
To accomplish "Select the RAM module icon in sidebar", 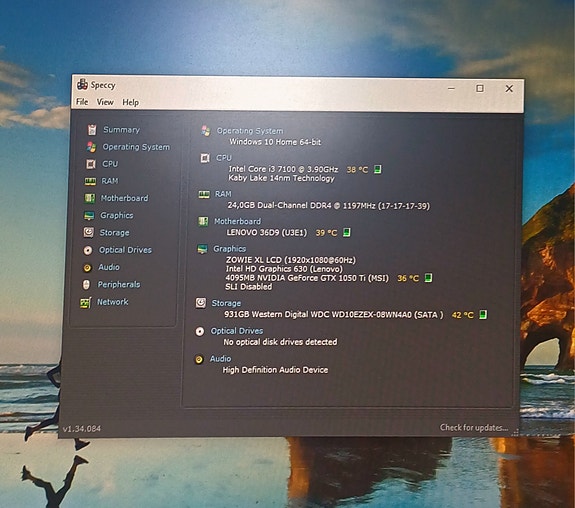I will pos(90,181).
